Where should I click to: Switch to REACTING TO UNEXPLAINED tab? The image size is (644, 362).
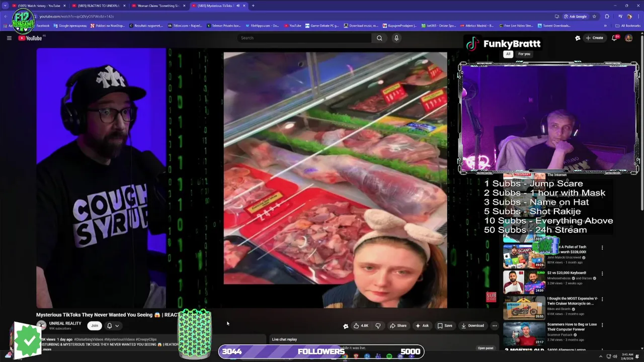[98, 6]
